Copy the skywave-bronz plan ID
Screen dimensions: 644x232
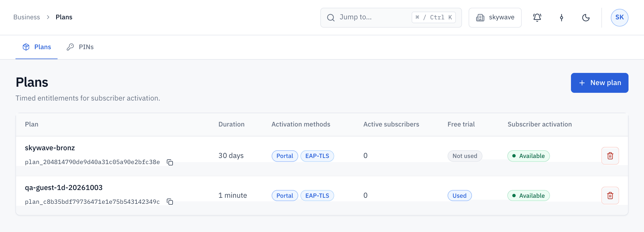tap(170, 162)
